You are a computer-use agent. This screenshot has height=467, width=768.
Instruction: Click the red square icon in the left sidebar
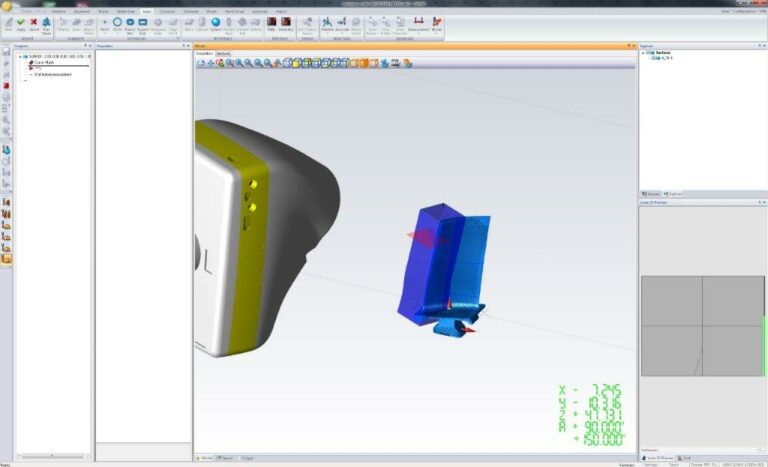point(6,86)
